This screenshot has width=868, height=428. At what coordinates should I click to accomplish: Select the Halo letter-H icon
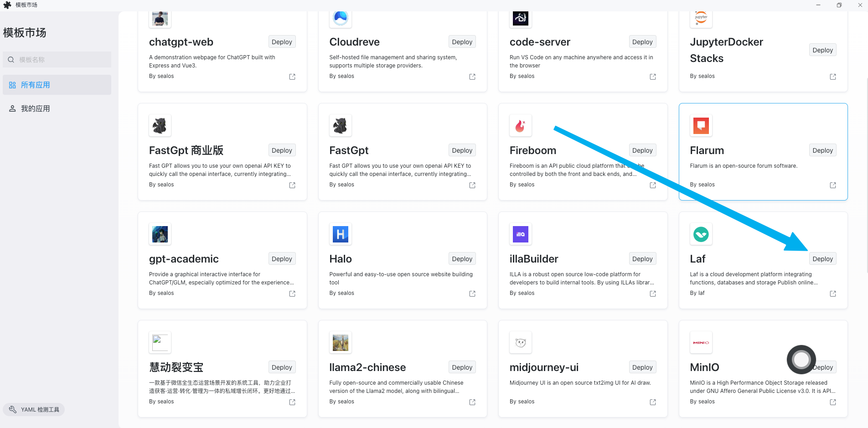340,234
